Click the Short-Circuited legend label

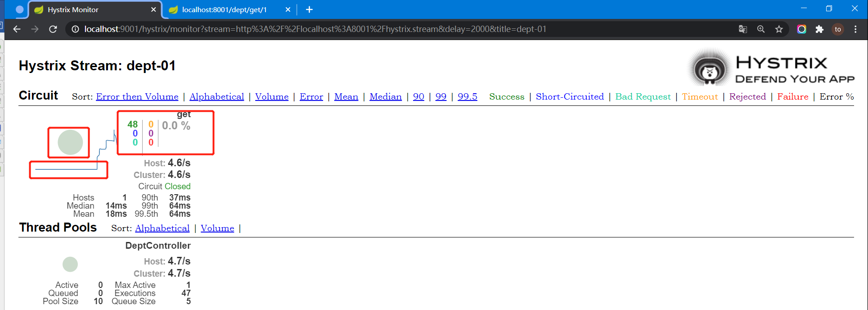pos(570,96)
